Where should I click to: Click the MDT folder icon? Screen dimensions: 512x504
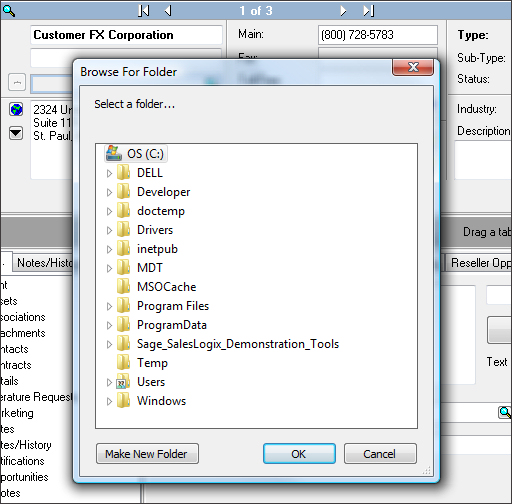point(124,267)
